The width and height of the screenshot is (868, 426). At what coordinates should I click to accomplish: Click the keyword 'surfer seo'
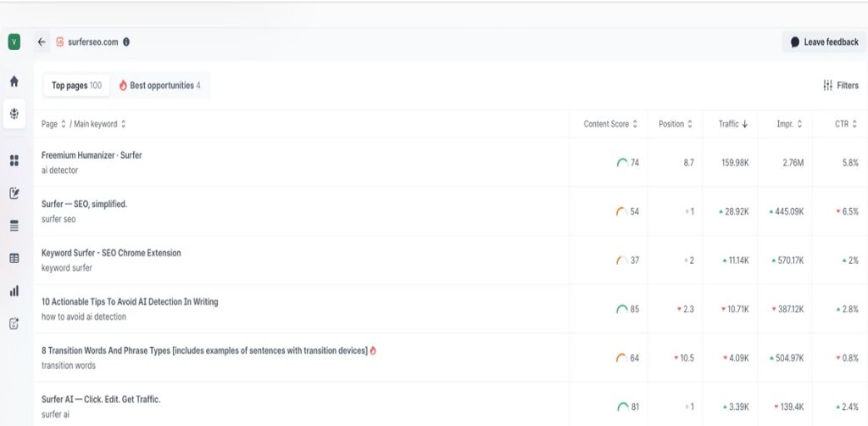click(58, 219)
